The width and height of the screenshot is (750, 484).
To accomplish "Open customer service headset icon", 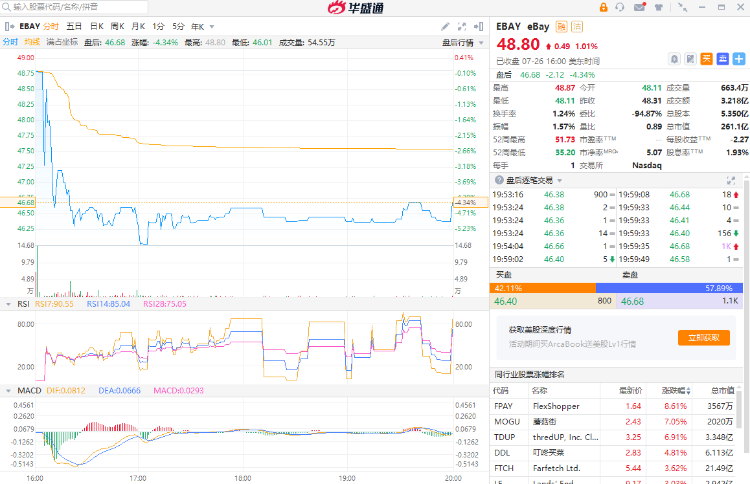I will pos(620,7).
